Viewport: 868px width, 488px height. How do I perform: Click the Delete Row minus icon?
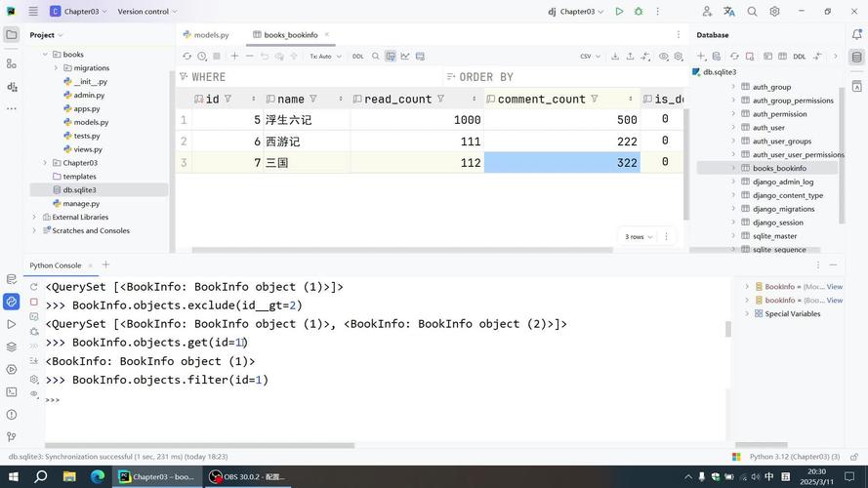pyautogui.click(x=250, y=57)
